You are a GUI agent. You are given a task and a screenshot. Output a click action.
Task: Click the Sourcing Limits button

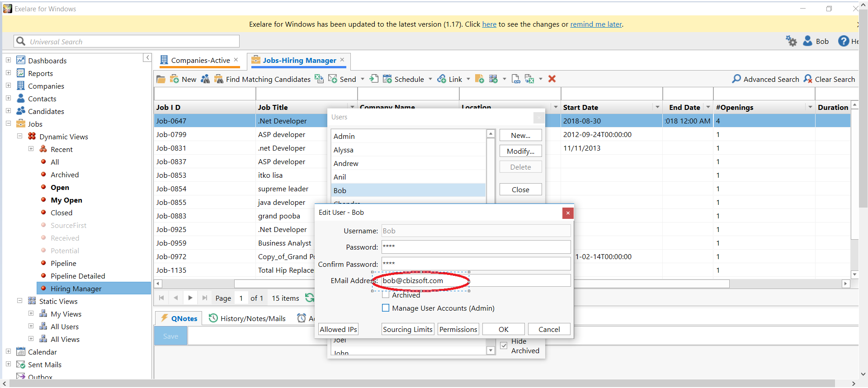point(408,329)
